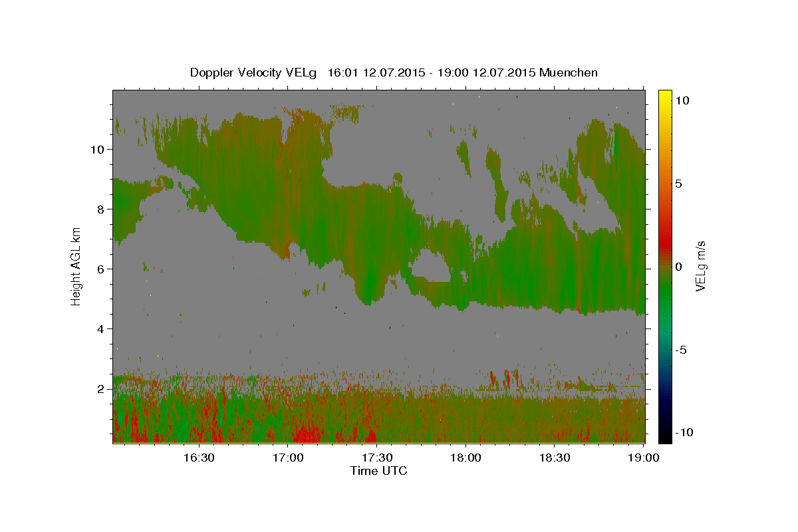
Task: Click the colorbar tick label -5
Action: click(681, 350)
